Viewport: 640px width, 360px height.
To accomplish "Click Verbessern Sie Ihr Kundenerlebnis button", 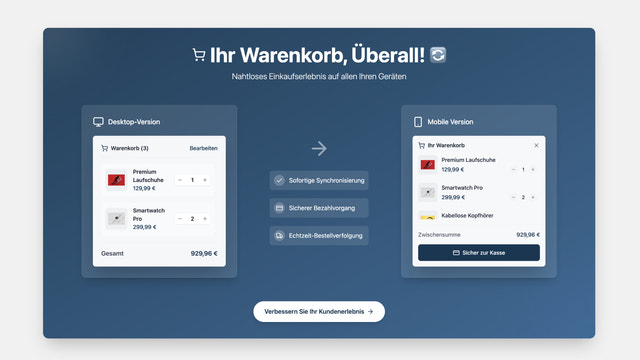I will click(319, 311).
